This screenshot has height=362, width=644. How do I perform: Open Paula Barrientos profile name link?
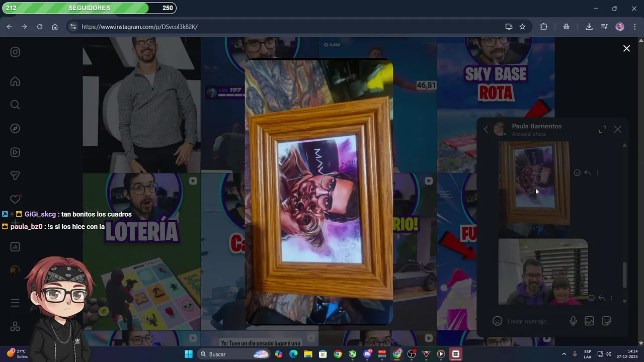coord(536,126)
